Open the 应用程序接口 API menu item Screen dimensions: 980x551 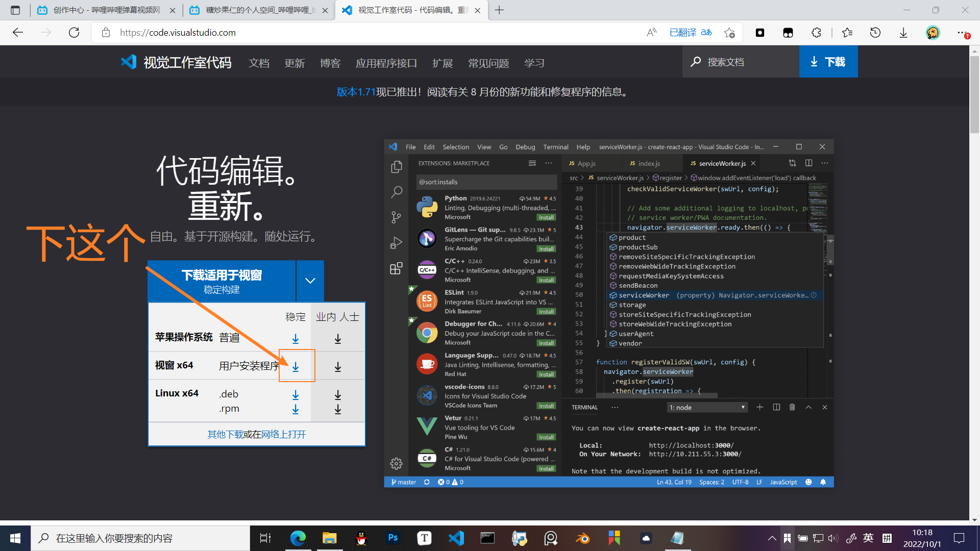click(386, 63)
